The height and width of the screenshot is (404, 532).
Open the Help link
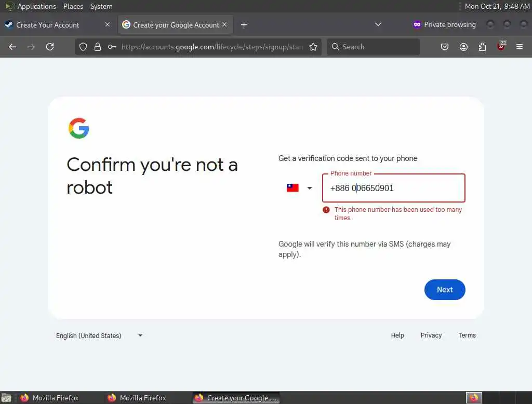click(397, 335)
